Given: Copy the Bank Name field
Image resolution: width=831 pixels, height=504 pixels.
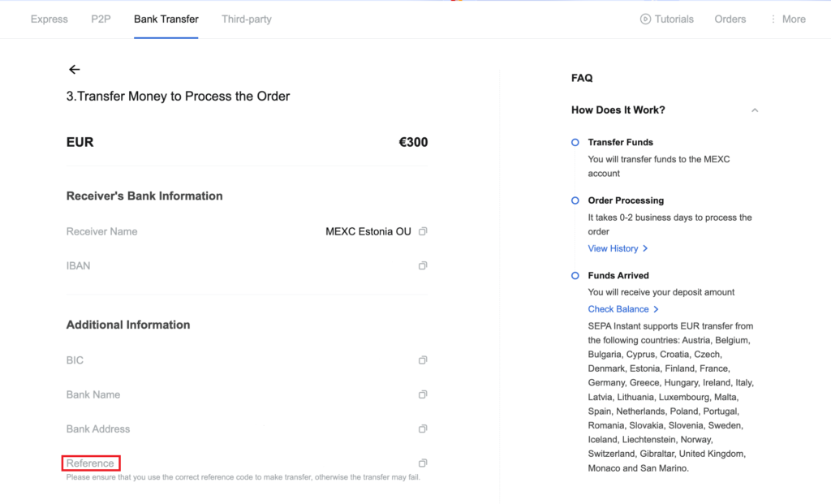Looking at the screenshot, I should pos(422,394).
